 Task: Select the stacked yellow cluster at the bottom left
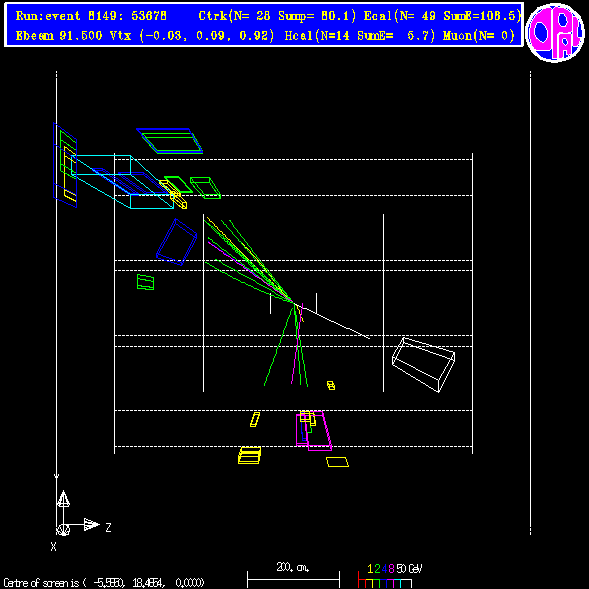pos(249,455)
